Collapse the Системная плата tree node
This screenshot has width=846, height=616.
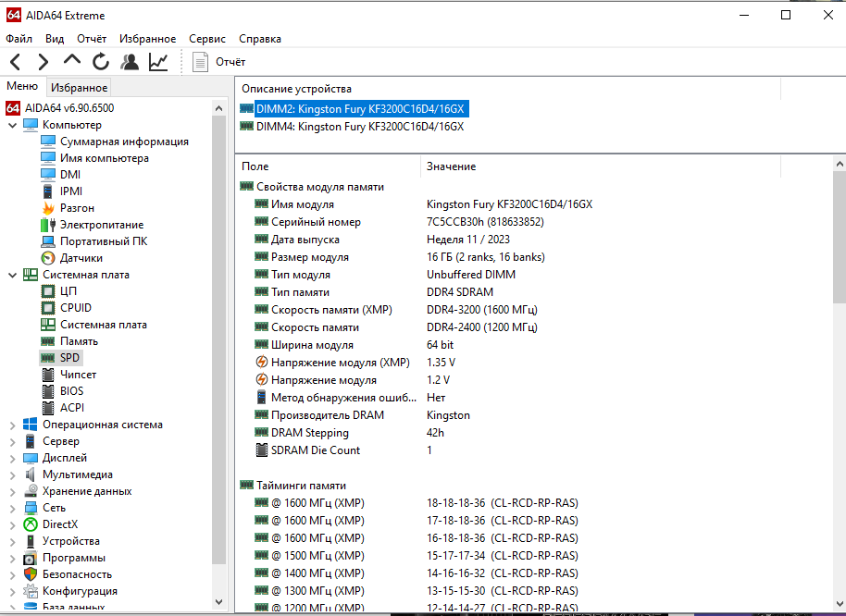coord(12,275)
